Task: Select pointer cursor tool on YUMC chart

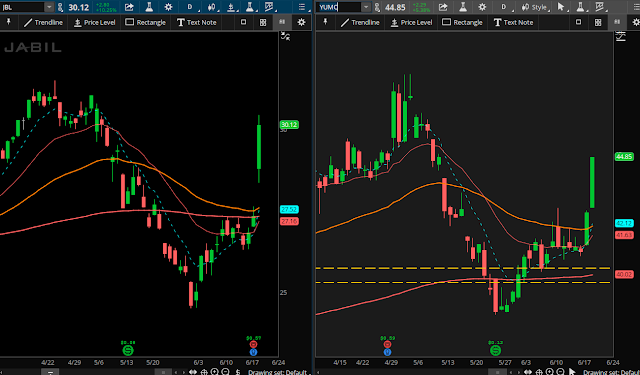Action: click(x=561, y=7)
